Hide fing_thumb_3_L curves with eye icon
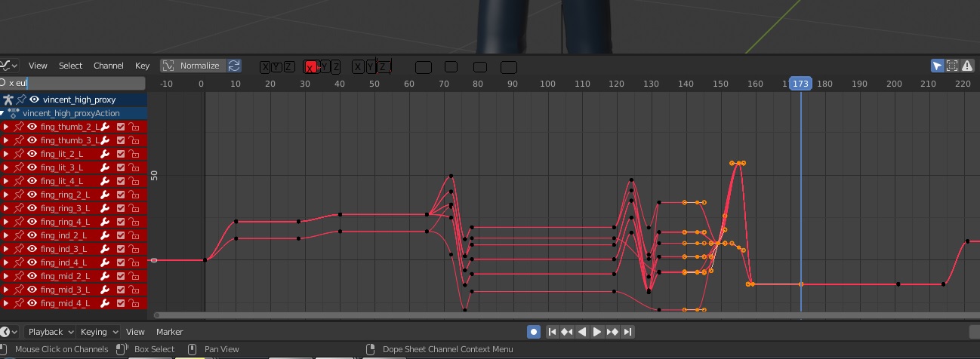 point(32,140)
